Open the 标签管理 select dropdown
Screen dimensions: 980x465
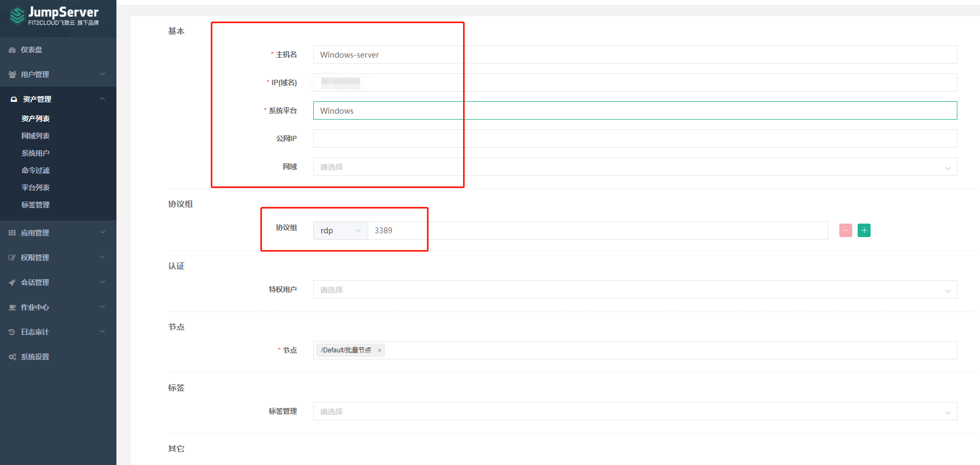635,411
